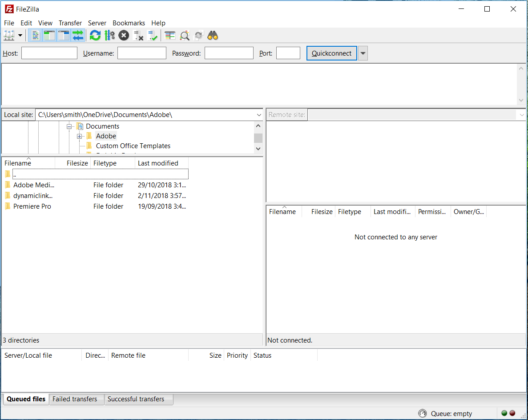The height and width of the screenshot is (420, 528).
Task: Sort local files by Filetype column
Action: [x=113, y=163]
